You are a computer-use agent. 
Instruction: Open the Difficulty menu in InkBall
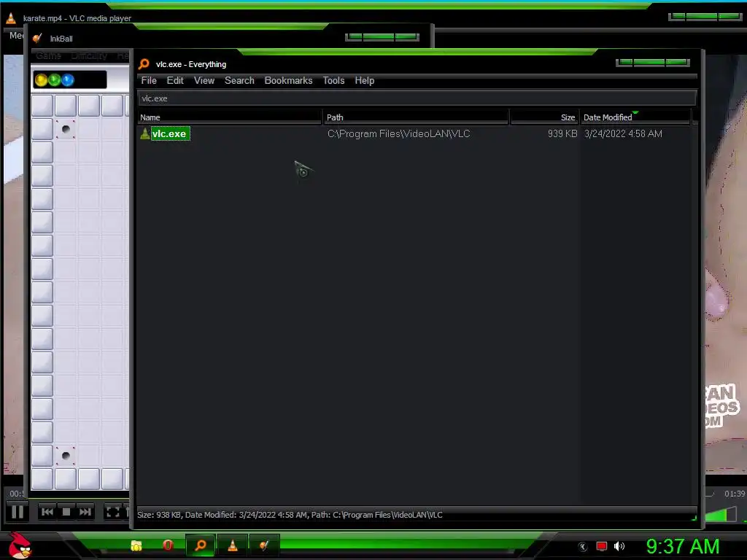[x=89, y=55]
